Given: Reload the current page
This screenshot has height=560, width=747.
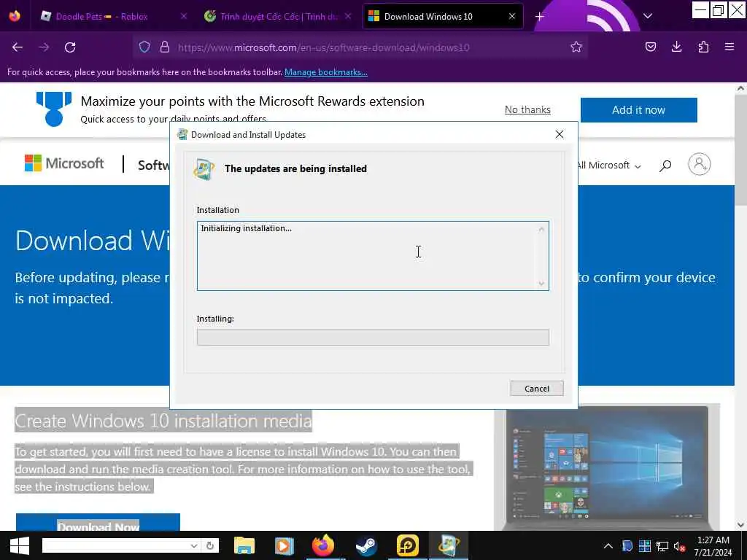Looking at the screenshot, I should [x=70, y=47].
